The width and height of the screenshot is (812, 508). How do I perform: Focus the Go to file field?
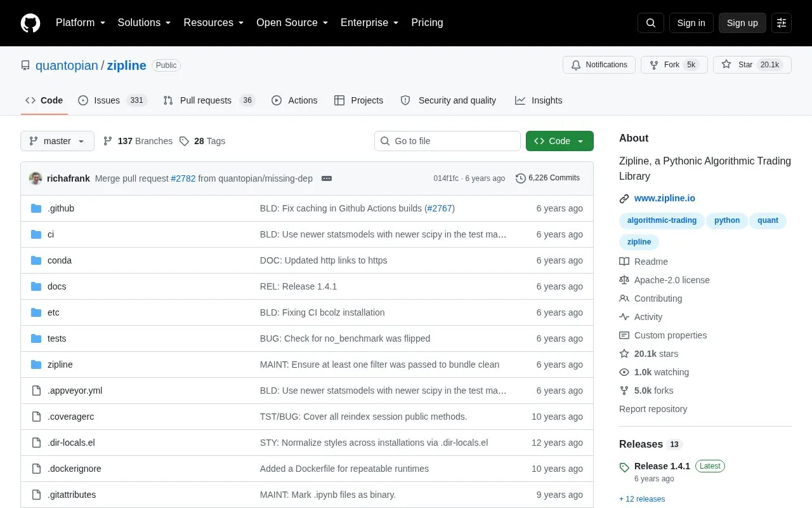point(447,141)
